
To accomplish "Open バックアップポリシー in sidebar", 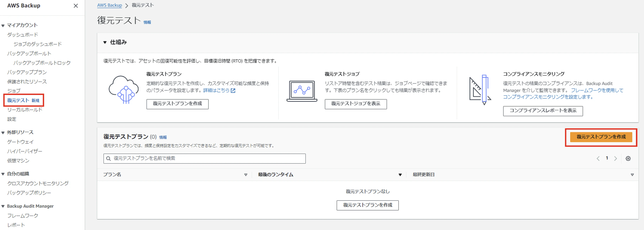I will coord(29,193).
